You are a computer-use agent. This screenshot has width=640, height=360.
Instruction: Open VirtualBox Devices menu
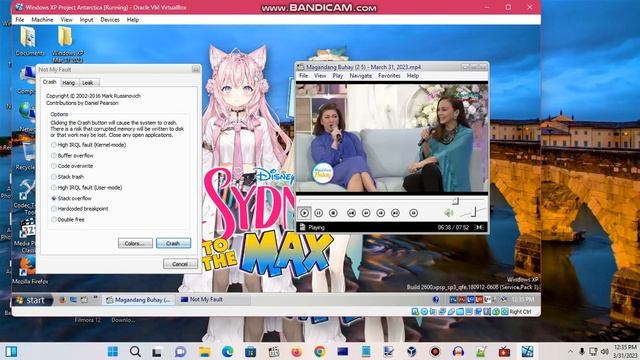pos(110,20)
